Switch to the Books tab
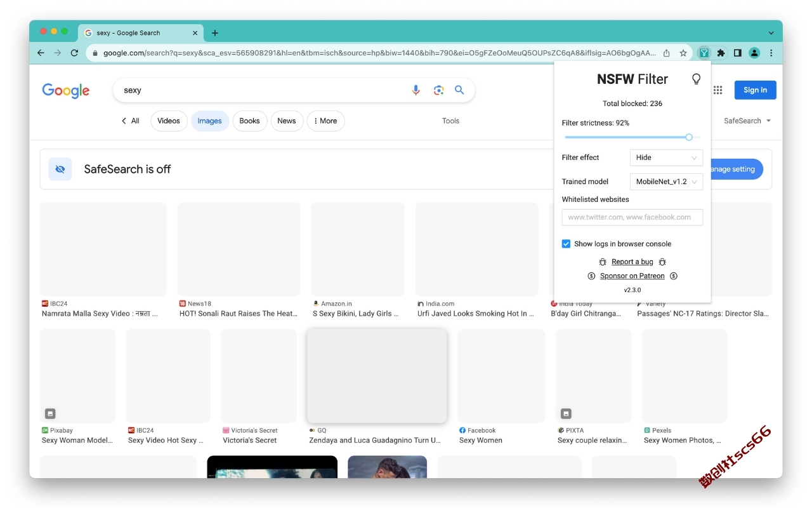 point(249,121)
